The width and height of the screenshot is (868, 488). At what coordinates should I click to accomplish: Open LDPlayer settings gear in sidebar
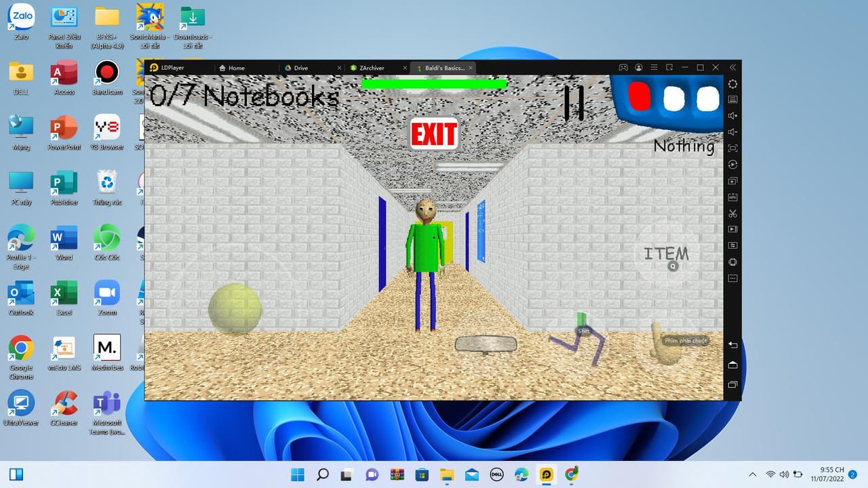pos(732,84)
